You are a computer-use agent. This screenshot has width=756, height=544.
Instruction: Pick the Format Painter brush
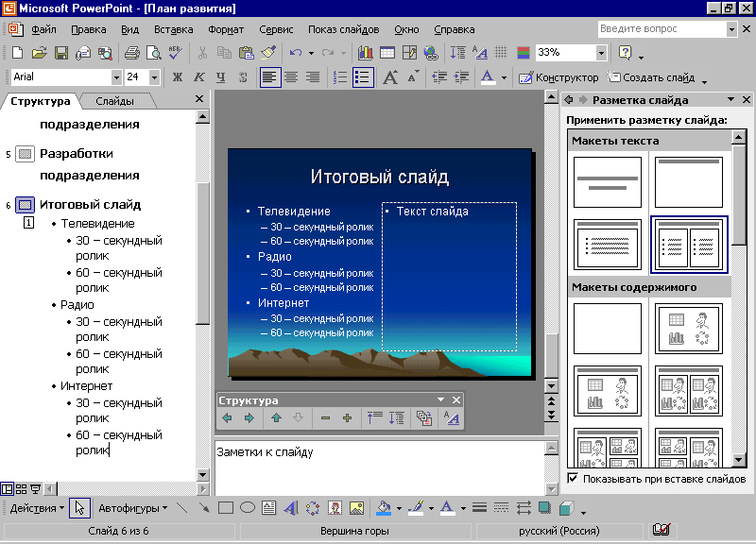tap(268, 53)
